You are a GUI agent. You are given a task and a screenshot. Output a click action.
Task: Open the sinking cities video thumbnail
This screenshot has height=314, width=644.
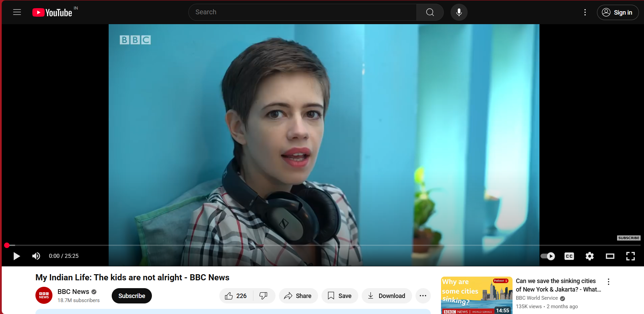point(476,295)
